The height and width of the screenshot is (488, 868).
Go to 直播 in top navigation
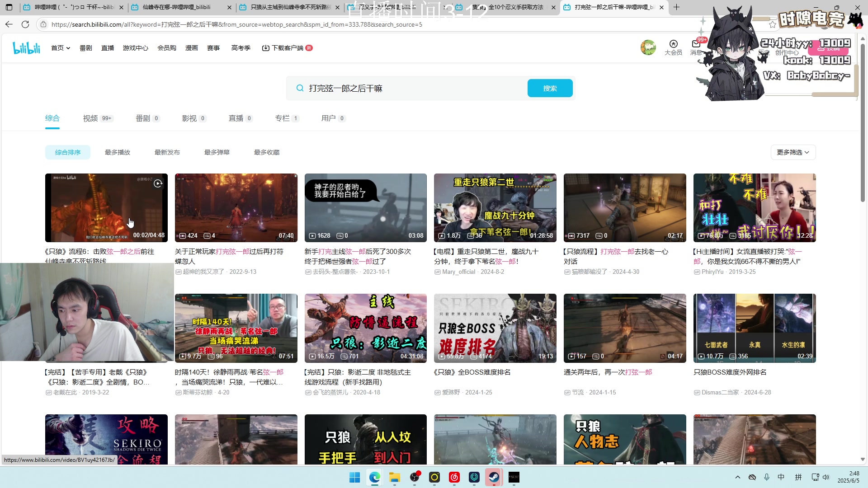(108, 48)
